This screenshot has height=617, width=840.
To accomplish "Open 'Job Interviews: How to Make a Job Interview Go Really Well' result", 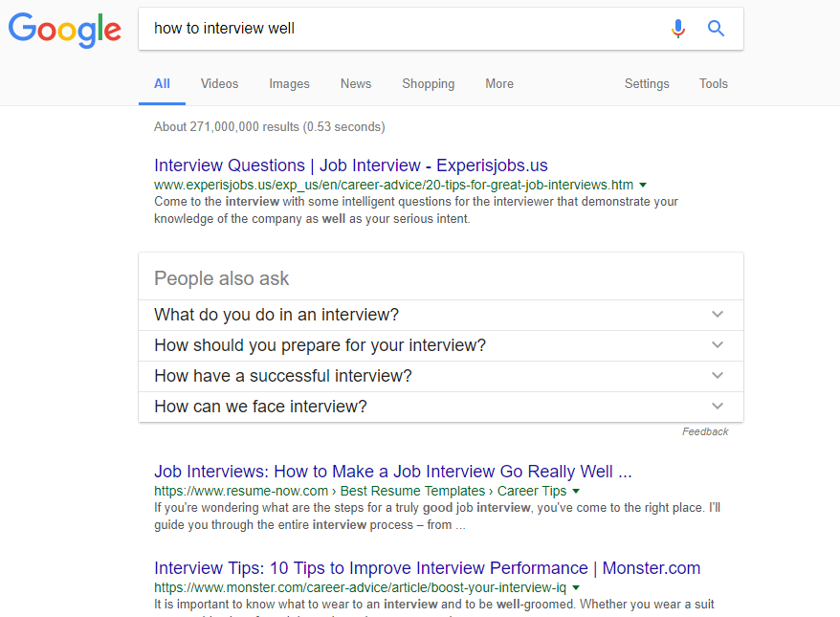I will (x=393, y=472).
